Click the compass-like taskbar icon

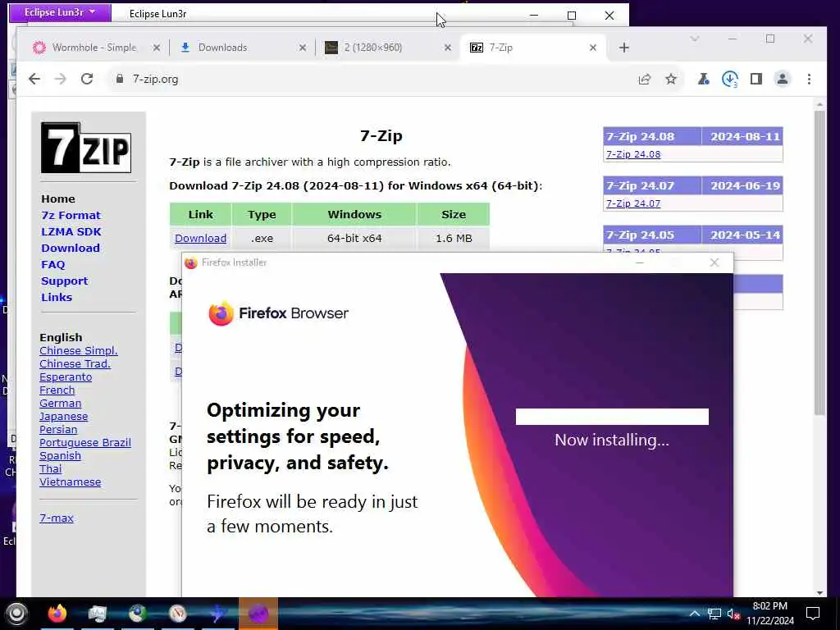click(178, 614)
